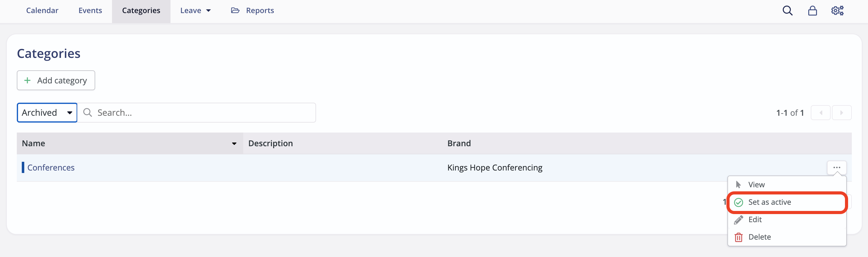Click the lock icon in top bar
868x257 pixels.
pos(812,11)
